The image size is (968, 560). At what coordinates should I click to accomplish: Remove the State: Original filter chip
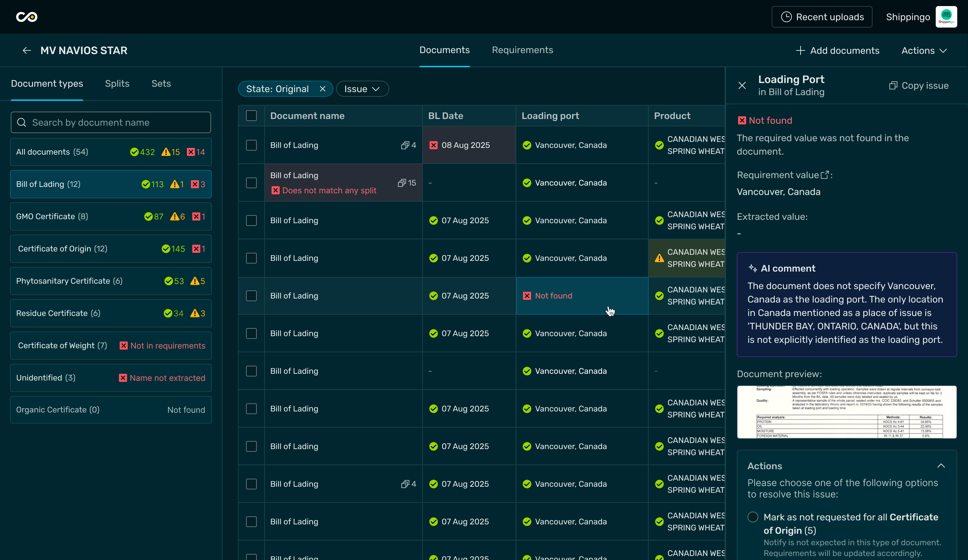pyautogui.click(x=323, y=89)
